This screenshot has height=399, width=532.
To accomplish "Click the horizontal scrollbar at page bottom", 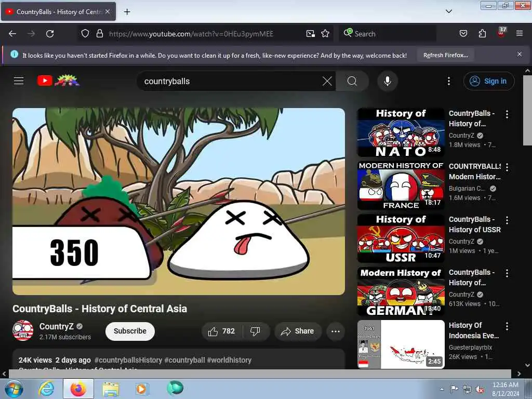I will [260, 374].
